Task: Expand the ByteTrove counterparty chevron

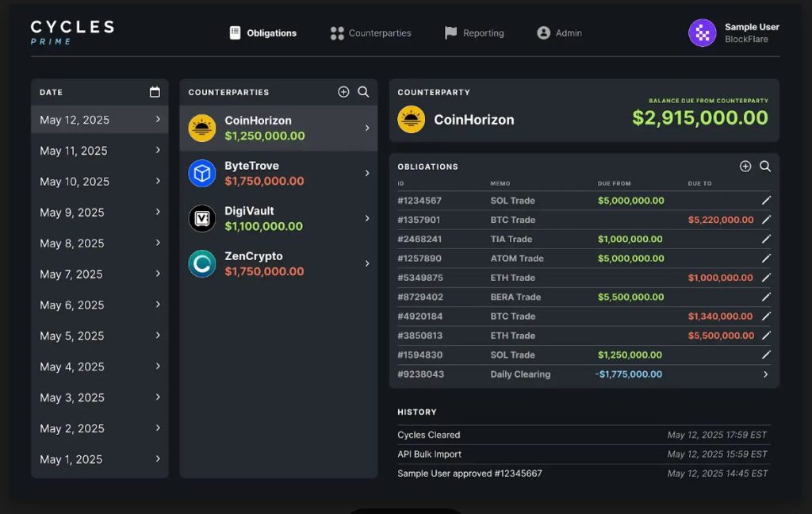Action: click(366, 173)
